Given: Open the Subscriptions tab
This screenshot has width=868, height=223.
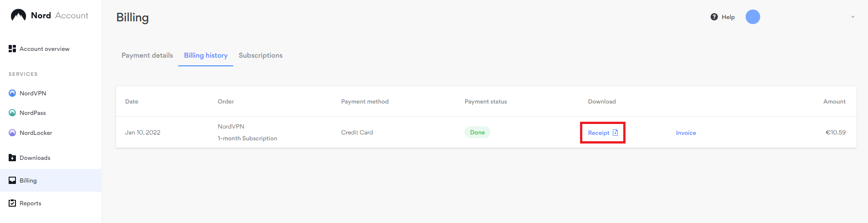Looking at the screenshot, I should click(x=261, y=55).
